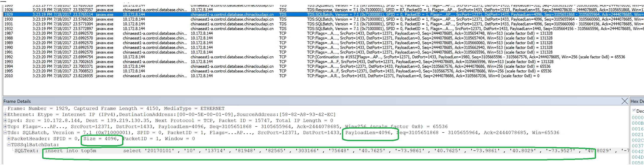Select frame 1987 TCP acknowledgment row
Screen dimensions: 644x165
pyautogui.click(x=151, y=33)
